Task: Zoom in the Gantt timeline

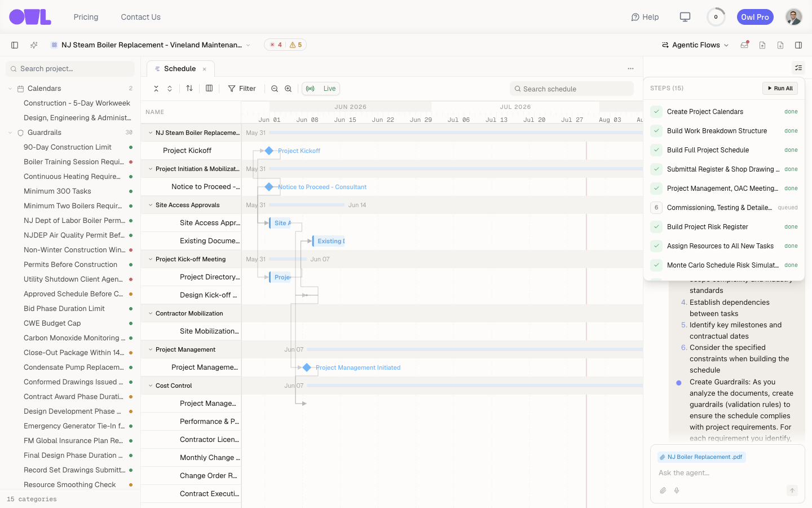Action: pyautogui.click(x=288, y=89)
